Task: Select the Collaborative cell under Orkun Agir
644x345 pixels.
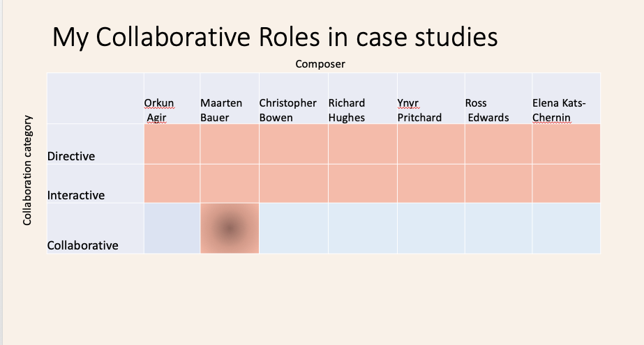Action: click(x=172, y=228)
